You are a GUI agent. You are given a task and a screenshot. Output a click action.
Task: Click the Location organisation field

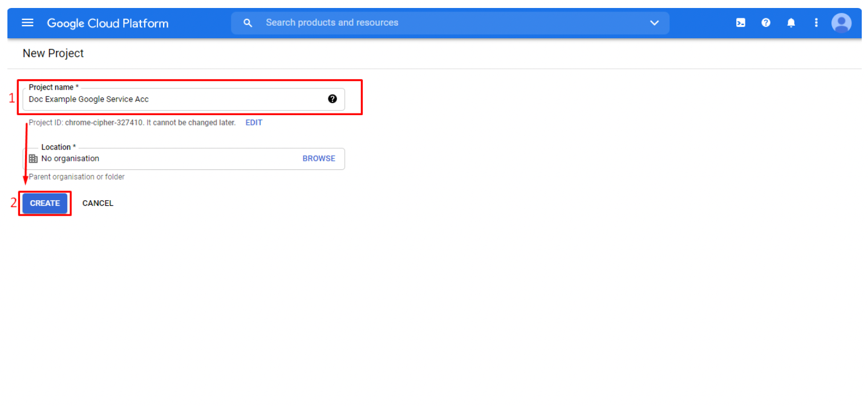(184, 159)
